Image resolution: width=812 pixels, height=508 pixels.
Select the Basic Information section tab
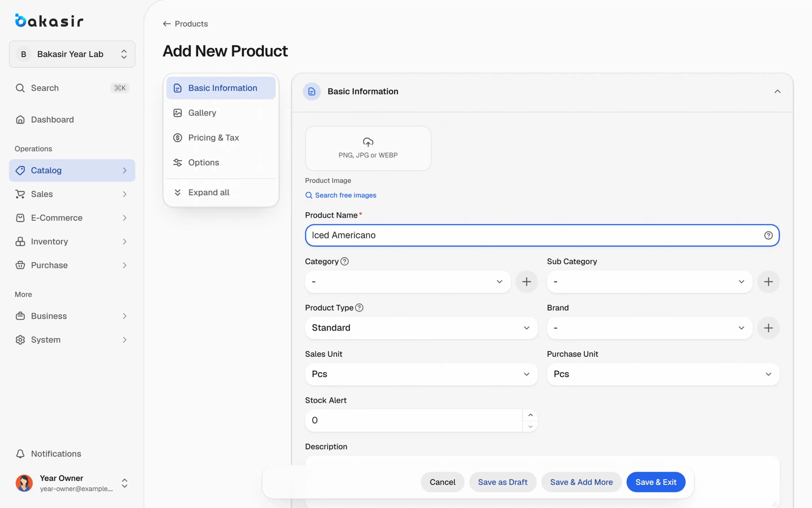click(x=221, y=88)
